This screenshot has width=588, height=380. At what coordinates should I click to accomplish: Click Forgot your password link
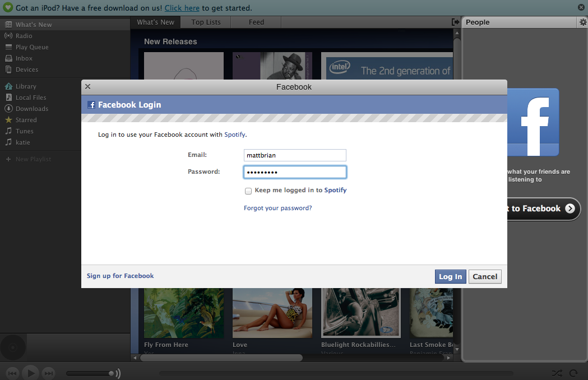pos(278,208)
